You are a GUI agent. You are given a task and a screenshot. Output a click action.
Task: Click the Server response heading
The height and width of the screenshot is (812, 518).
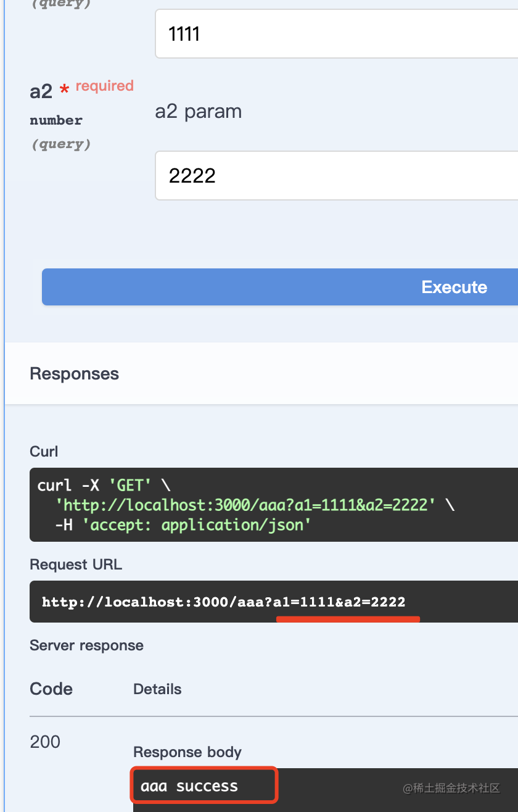[x=86, y=645]
